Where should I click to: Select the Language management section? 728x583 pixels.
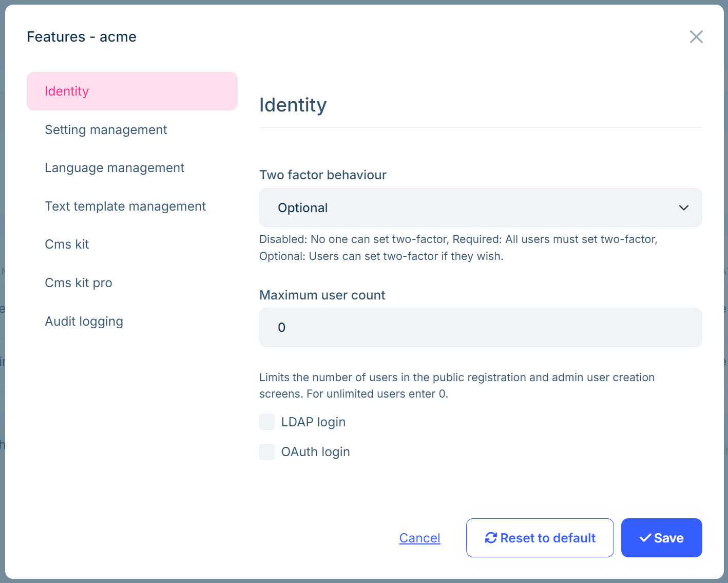[x=114, y=167]
